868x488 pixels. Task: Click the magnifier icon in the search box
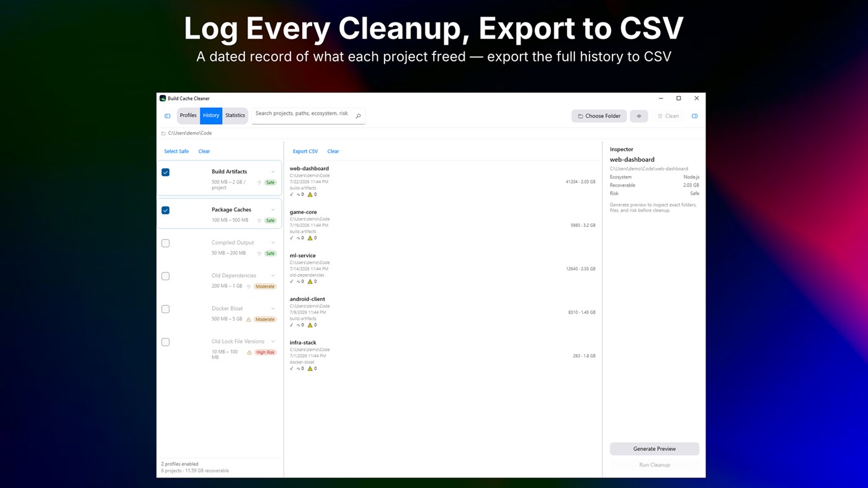[x=358, y=116]
